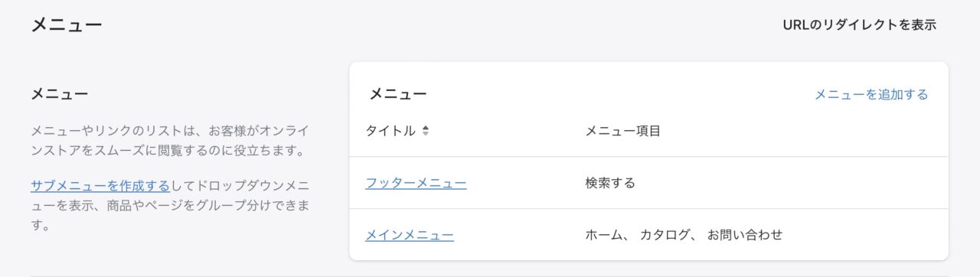Click お問い合わせ in the main menu items
Image resolution: width=980 pixels, height=277 pixels.
pyautogui.click(x=745, y=235)
